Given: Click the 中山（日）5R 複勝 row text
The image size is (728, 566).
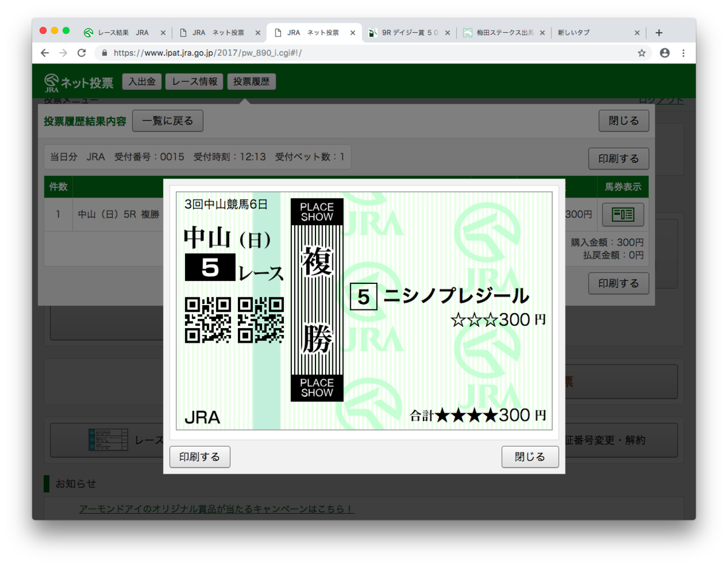Looking at the screenshot, I should click(119, 214).
